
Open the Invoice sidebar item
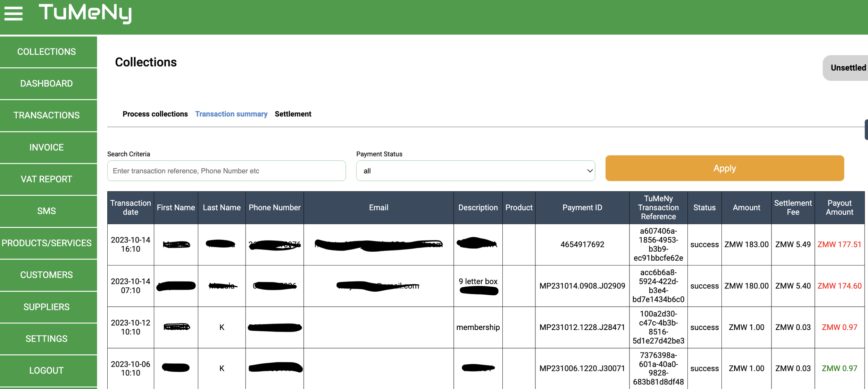pyautogui.click(x=47, y=147)
